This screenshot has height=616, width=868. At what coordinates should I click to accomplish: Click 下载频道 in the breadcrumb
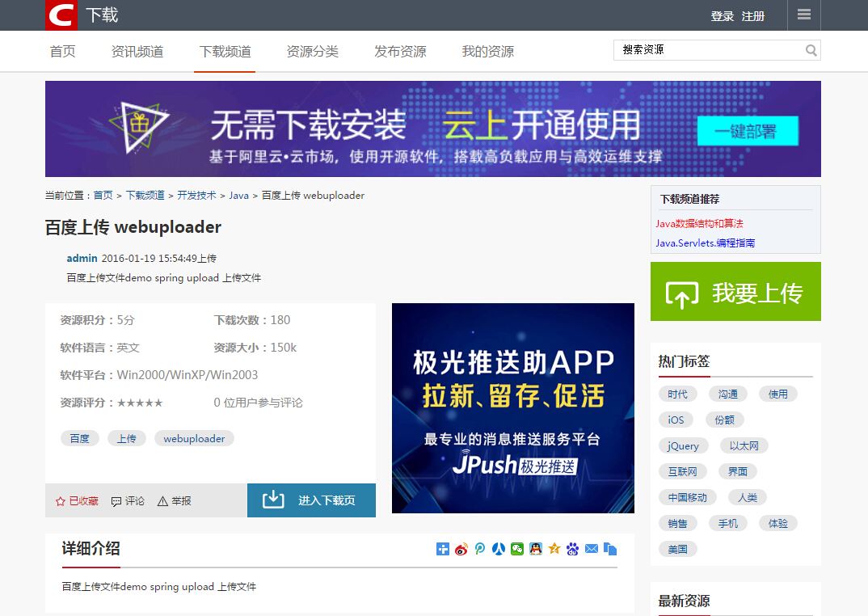(145, 196)
